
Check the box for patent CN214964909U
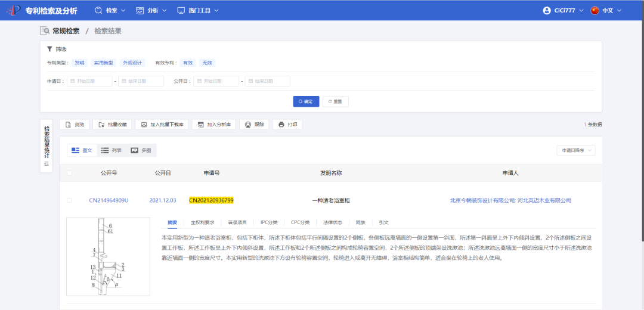(x=69, y=200)
